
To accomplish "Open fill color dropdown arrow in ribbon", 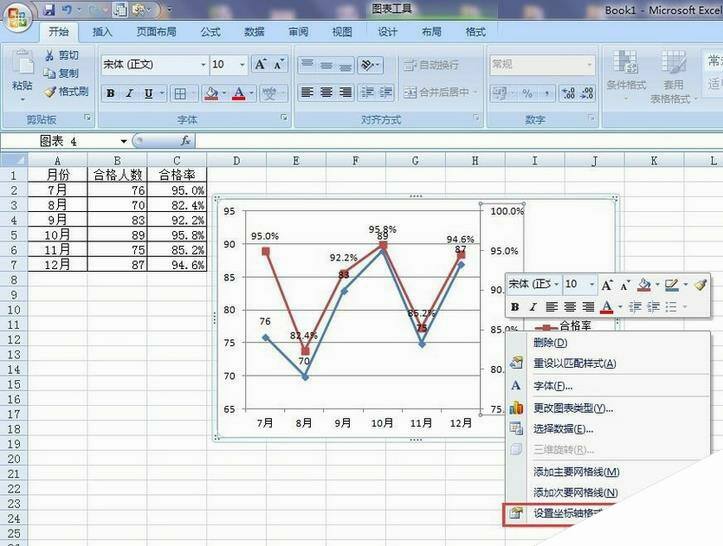I will [224, 94].
